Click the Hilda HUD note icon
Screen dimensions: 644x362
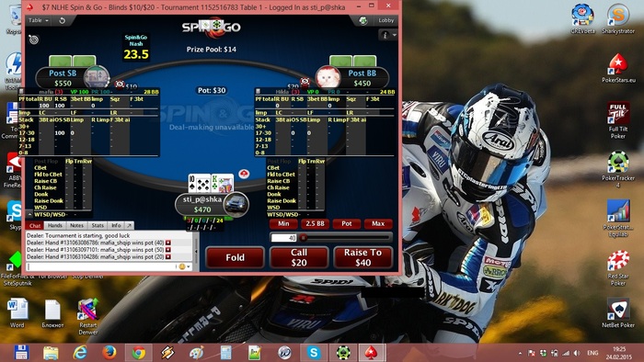click(x=258, y=92)
